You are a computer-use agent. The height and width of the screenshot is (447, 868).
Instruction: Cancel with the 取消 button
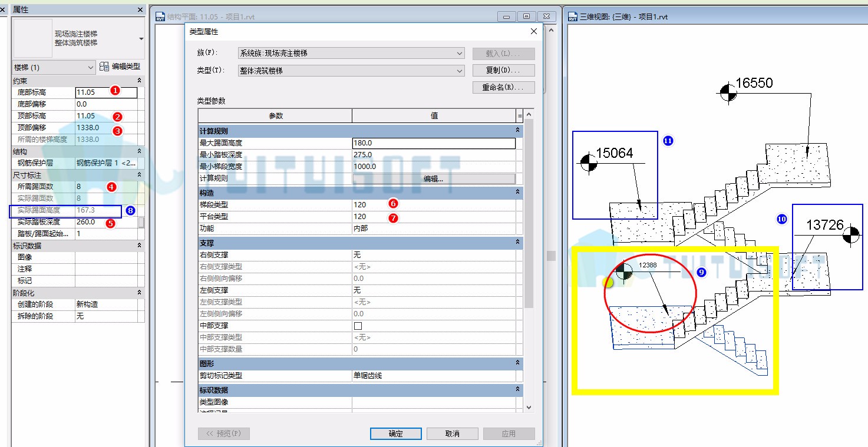point(452,433)
